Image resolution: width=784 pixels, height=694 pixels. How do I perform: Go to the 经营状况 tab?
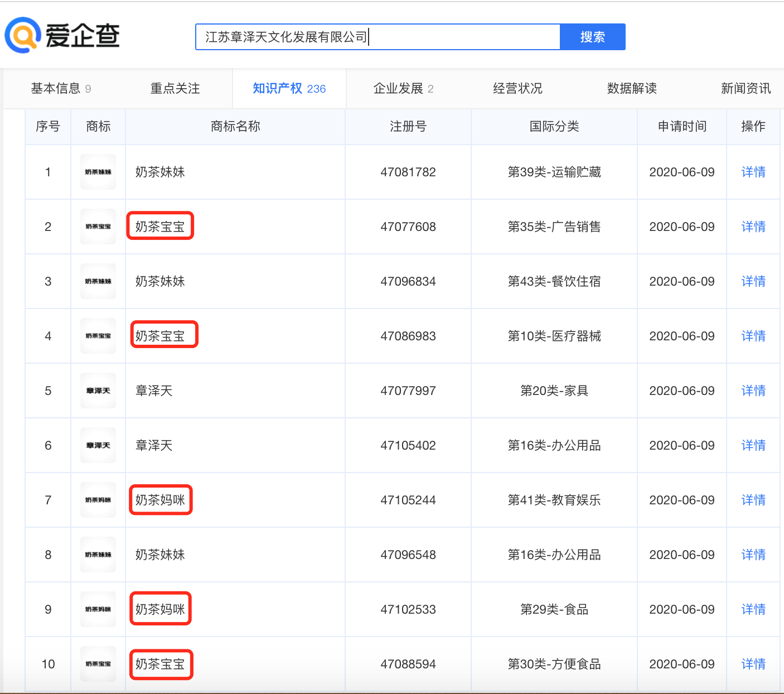point(517,89)
